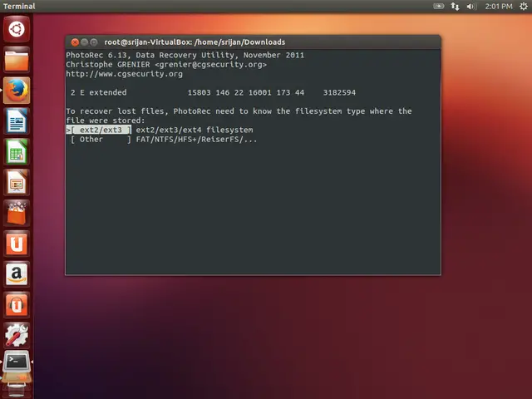
Task: Open the network indicator in top panel
Action: (455, 6)
